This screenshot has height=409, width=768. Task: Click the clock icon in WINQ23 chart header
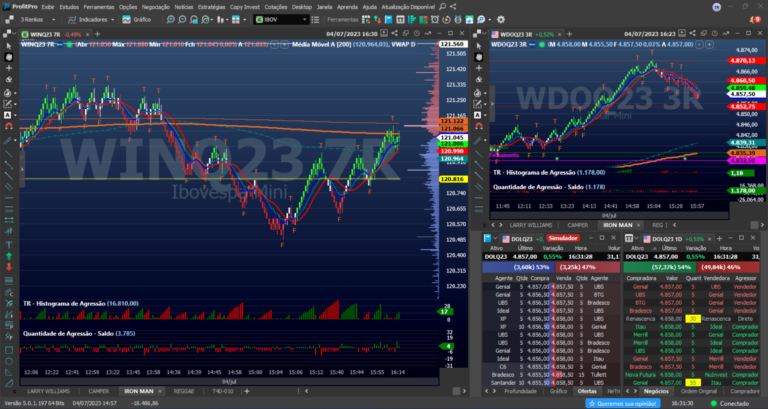click(417, 34)
